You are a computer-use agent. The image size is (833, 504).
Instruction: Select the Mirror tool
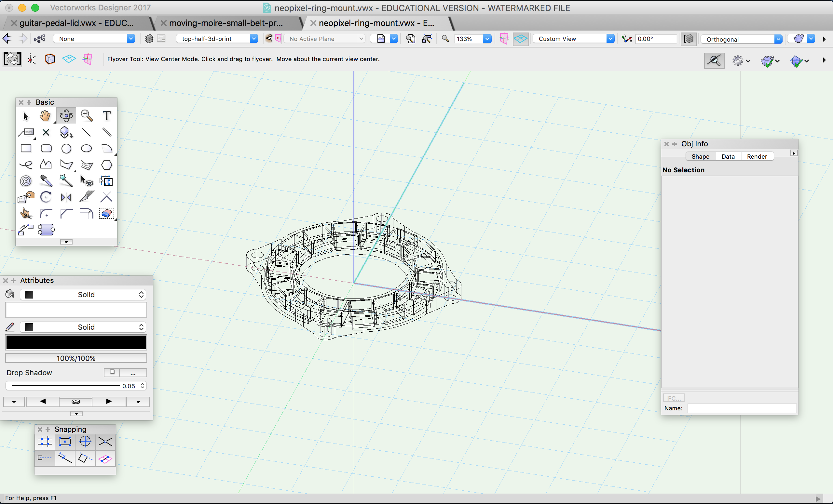(66, 197)
